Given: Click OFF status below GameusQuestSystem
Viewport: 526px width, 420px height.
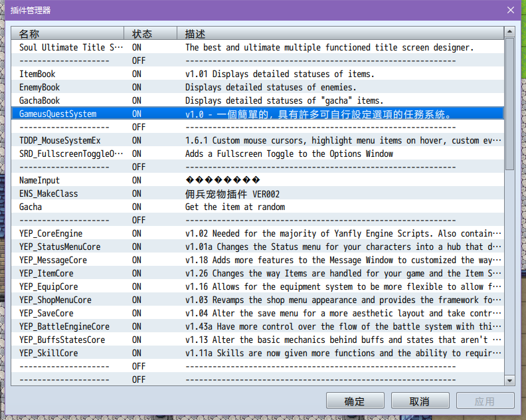Looking at the screenshot, I should 139,127.
